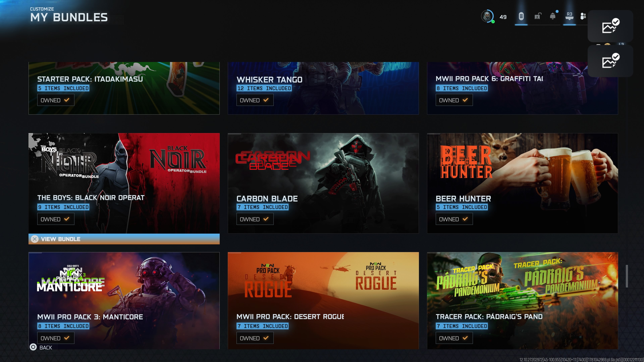This screenshot has width=644, height=362.
Task: Click the bundle list scrollbar thumb
Action: (x=627, y=276)
